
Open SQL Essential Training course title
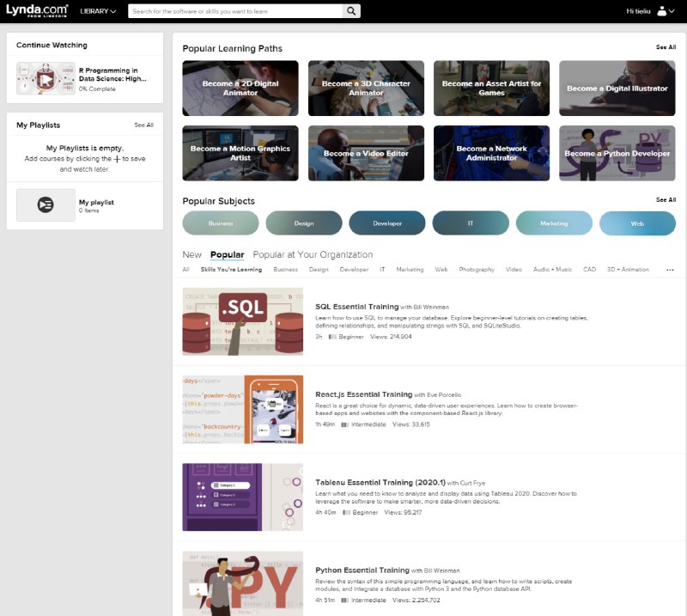(x=356, y=307)
